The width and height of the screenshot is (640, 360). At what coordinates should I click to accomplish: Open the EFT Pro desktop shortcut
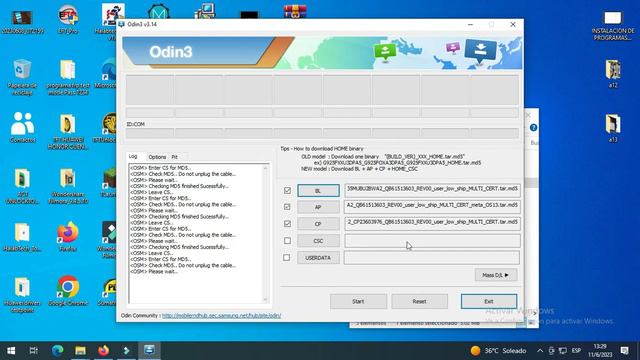(x=68, y=20)
